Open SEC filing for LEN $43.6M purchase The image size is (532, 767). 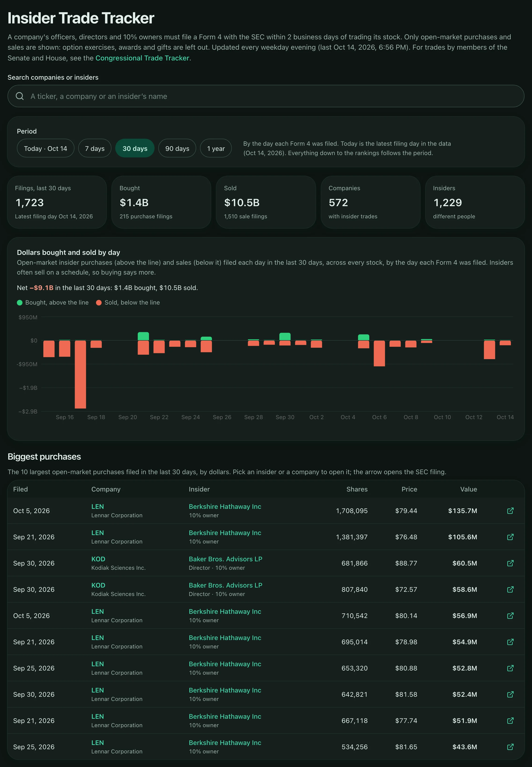[x=510, y=747]
